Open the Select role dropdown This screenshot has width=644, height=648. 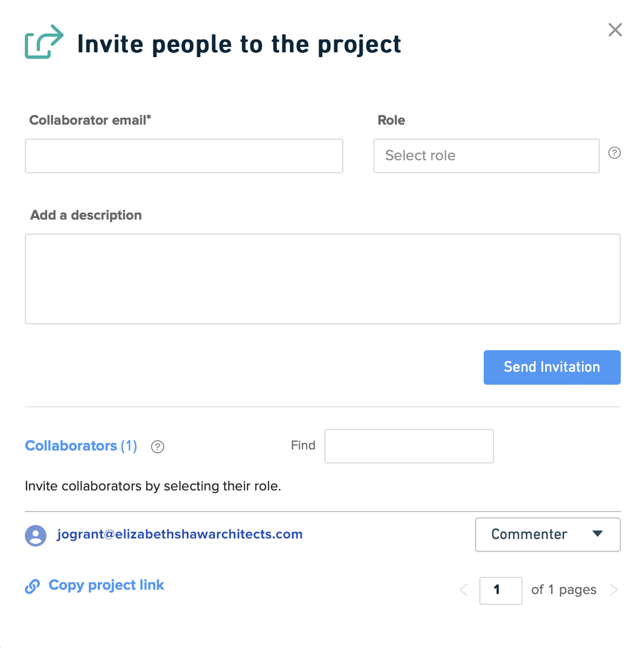486,156
